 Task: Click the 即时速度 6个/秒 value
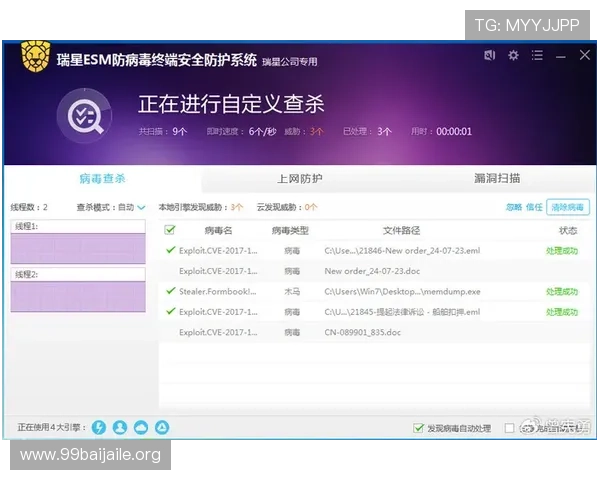262,132
